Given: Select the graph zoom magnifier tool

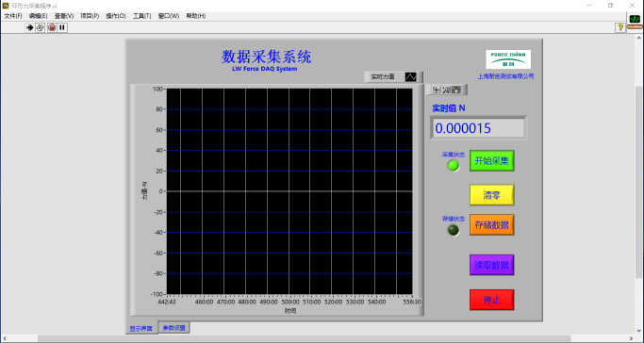Looking at the screenshot, I should point(446,90).
